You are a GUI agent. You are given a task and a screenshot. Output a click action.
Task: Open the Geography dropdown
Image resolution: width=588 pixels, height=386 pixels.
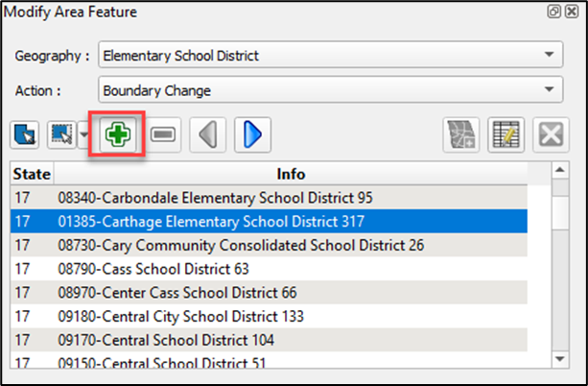coord(330,55)
